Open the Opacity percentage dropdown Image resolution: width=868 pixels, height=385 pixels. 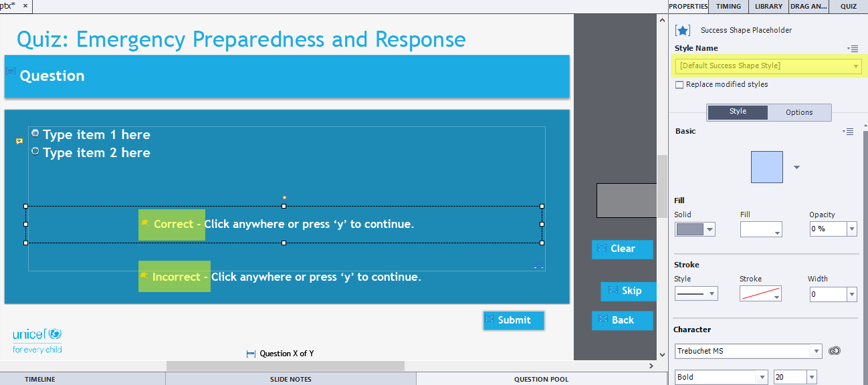click(x=851, y=229)
